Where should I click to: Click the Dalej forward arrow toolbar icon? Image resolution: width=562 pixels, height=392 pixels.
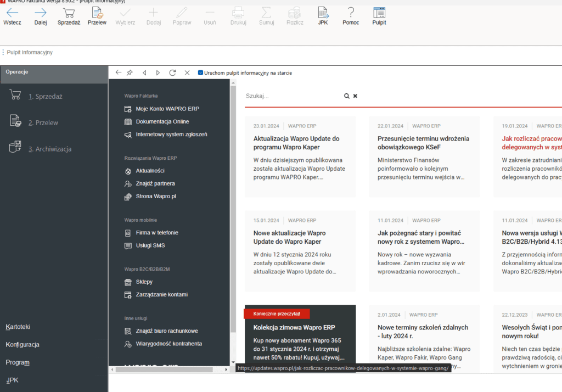click(41, 13)
